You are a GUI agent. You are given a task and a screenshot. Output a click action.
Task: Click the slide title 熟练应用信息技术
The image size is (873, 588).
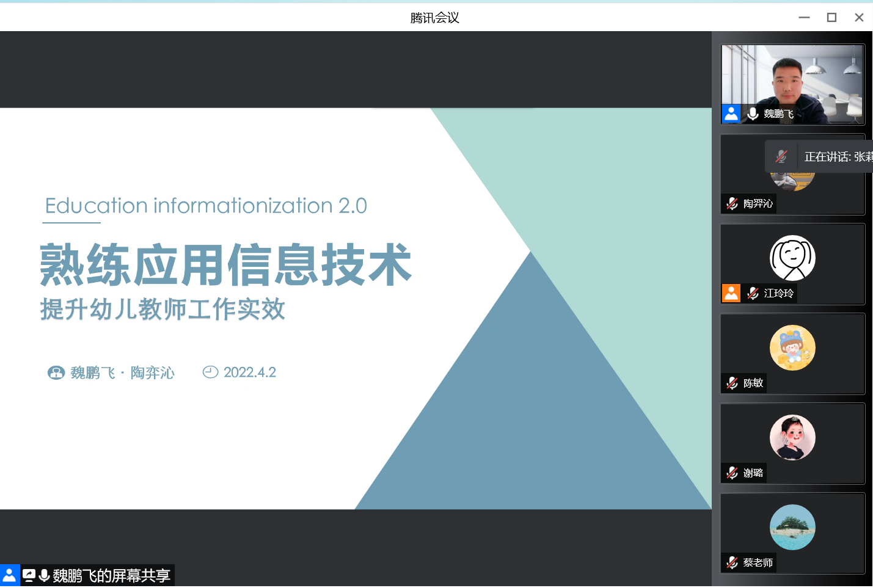click(226, 264)
